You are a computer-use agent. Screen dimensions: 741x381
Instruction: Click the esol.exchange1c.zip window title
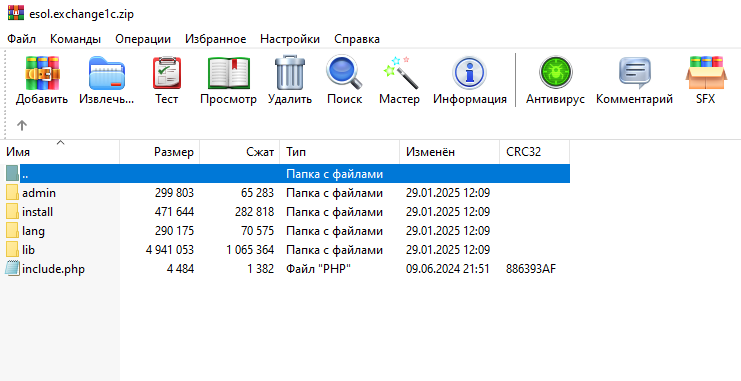[81, 14]
